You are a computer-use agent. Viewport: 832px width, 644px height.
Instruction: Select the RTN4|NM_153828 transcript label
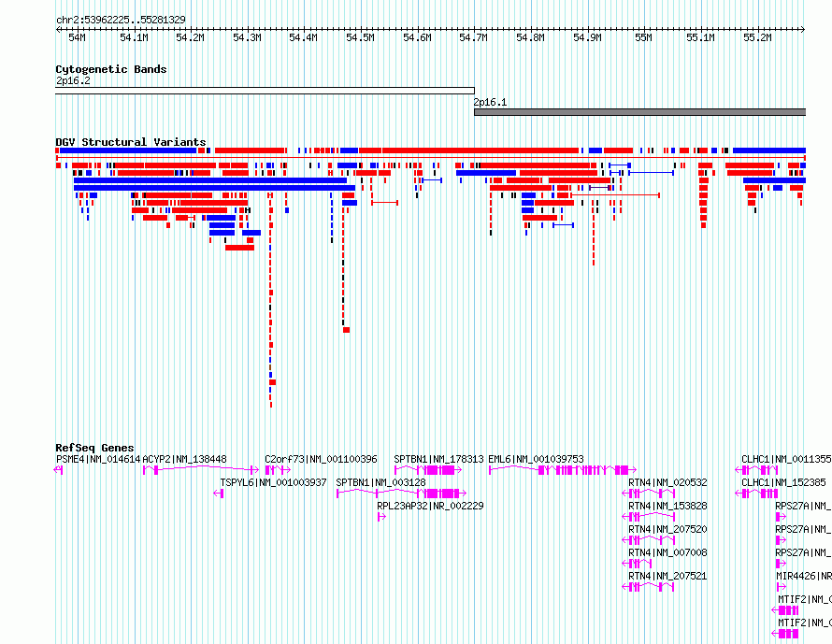667,506
